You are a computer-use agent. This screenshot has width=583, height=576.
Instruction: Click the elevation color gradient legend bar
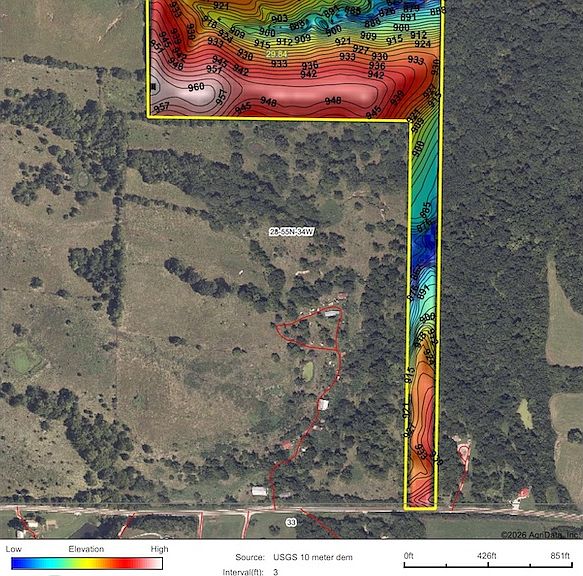tap(87, 563)
